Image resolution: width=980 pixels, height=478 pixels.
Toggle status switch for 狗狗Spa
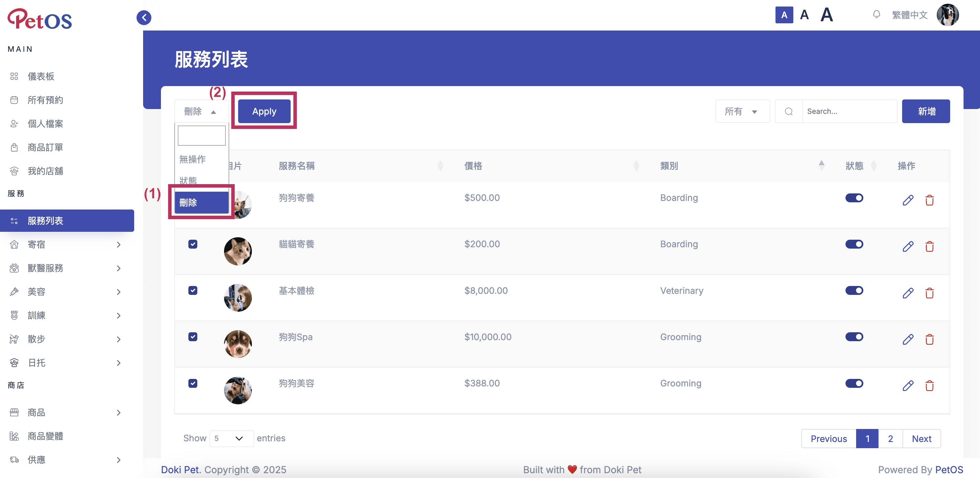click(x=854, y=337)
